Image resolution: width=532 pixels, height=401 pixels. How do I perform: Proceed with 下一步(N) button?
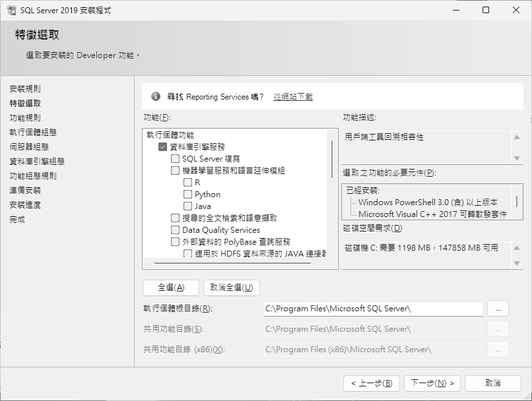(x=432, y=383)
